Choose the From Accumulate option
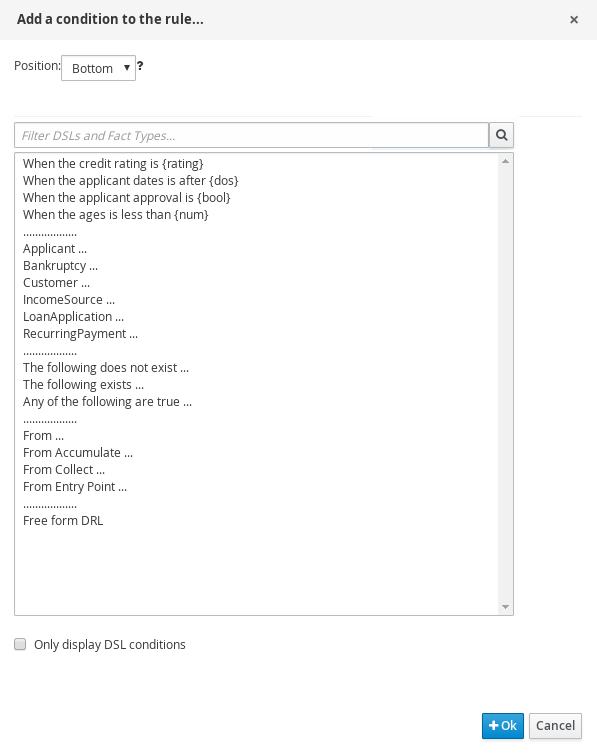Viewport: 597px width, 753px height. [x=78, y=453]
